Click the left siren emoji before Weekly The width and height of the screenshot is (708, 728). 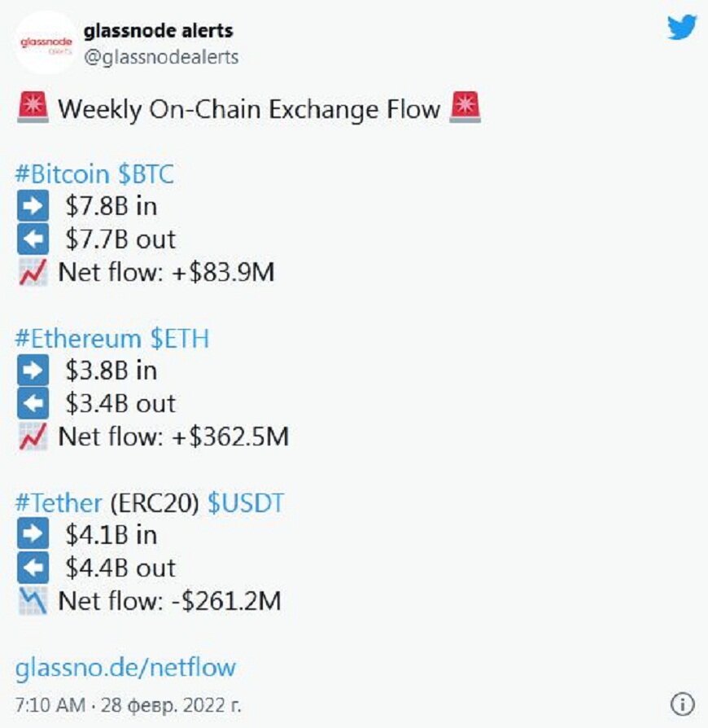coord(32,108)
